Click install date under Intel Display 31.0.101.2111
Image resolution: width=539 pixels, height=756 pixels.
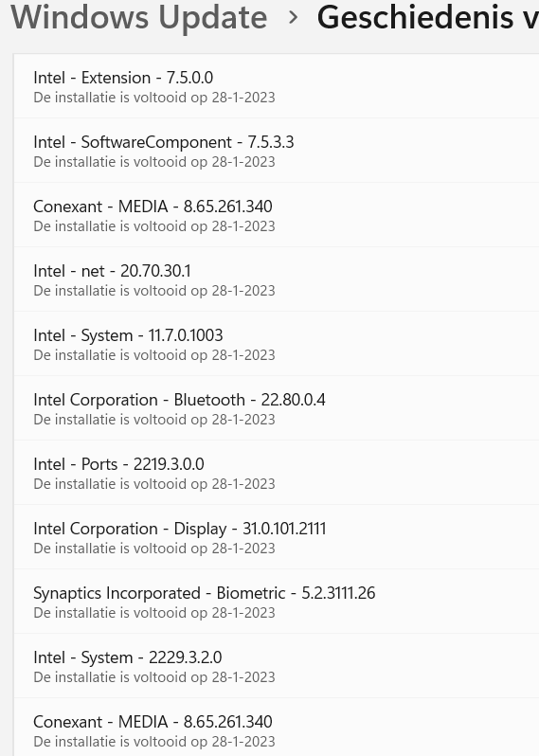[x=154, y=549]
